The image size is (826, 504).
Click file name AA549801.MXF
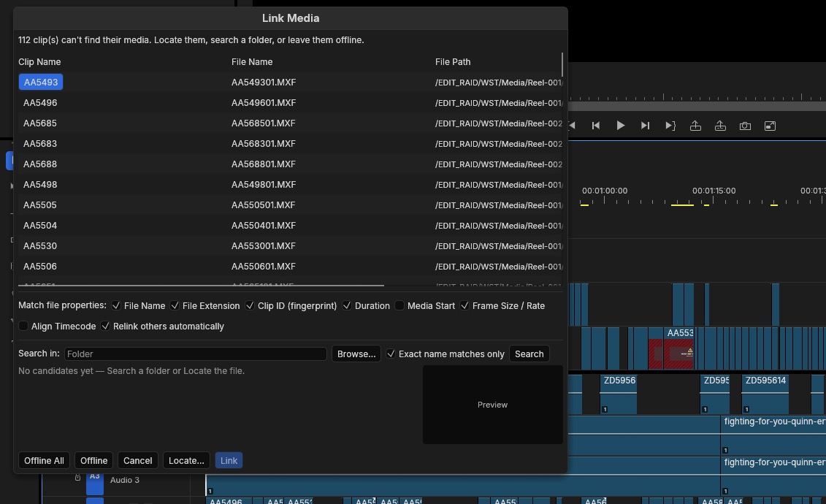[x=264, y=185]
